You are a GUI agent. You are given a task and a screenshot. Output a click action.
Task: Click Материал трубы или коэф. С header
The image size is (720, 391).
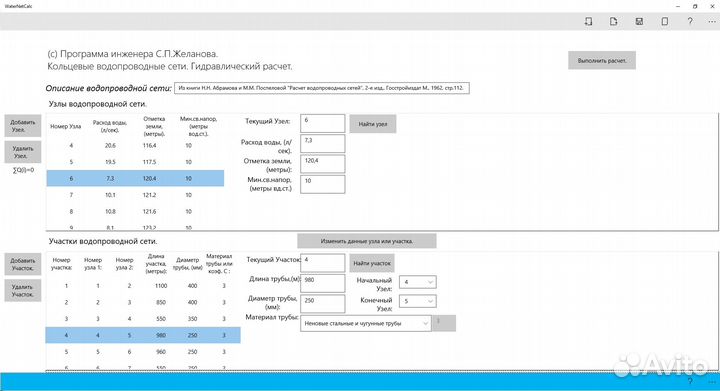[219, 263]
